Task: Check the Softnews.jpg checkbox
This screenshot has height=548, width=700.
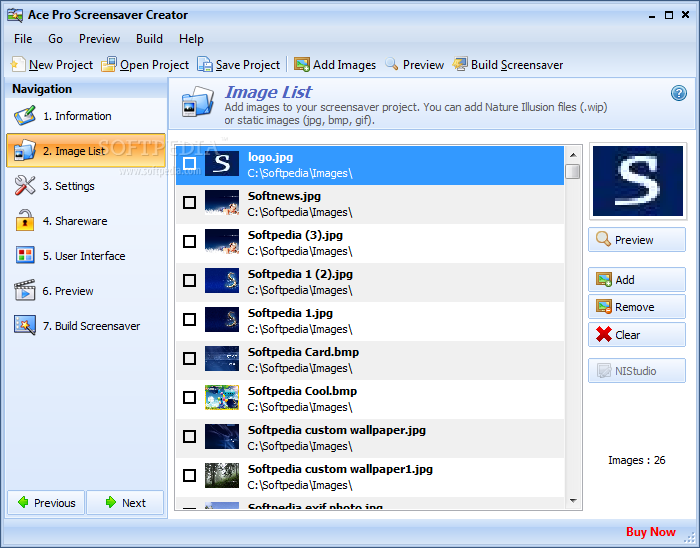Action: [x=190, y=203]
